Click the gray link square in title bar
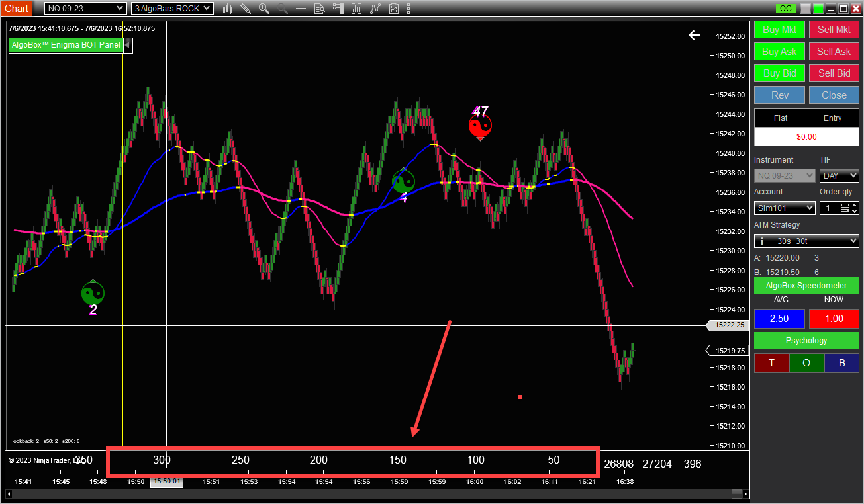The image size is (864, 504). (x=805, y=9)
